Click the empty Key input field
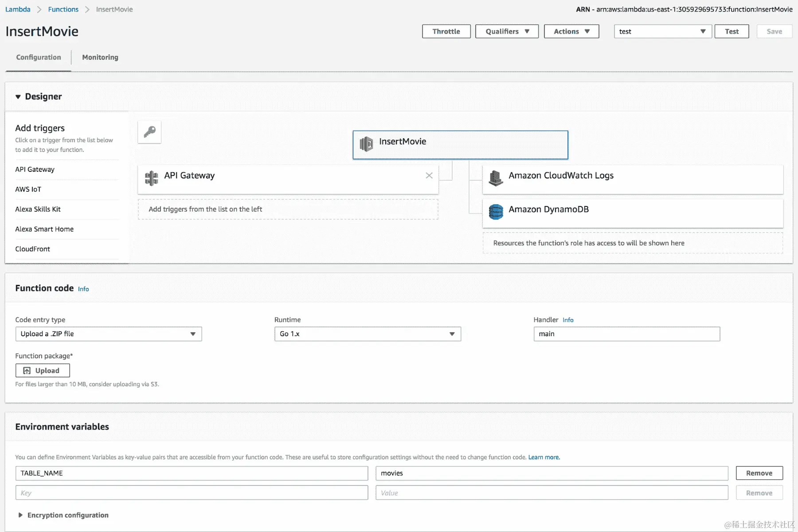The height and width of the screenshot is (532, 798). 192,493
